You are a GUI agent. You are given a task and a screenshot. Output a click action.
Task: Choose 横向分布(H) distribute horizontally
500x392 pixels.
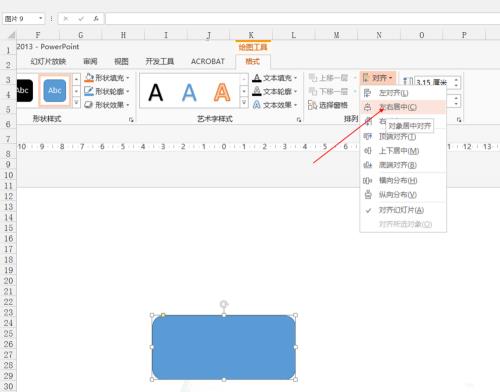[403, 180]
